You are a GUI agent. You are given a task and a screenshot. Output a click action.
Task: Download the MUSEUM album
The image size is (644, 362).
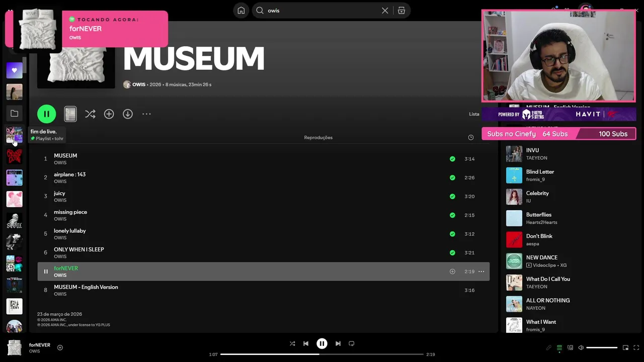point(128,114)
